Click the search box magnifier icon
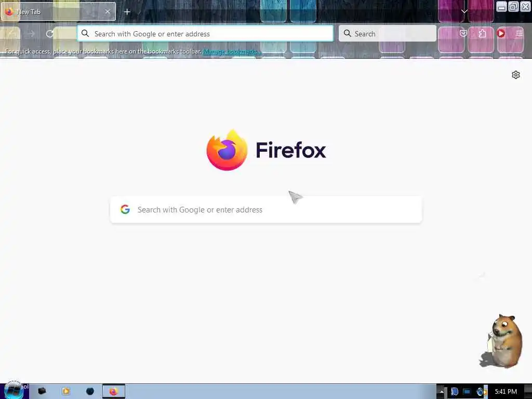The width and height of the screenshot is (532, 399). point(348,33)
